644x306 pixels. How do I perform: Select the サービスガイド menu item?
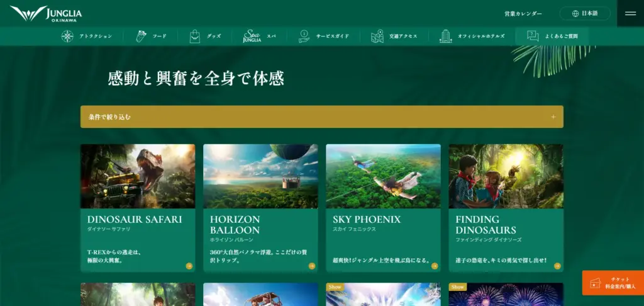pos(332,36)
